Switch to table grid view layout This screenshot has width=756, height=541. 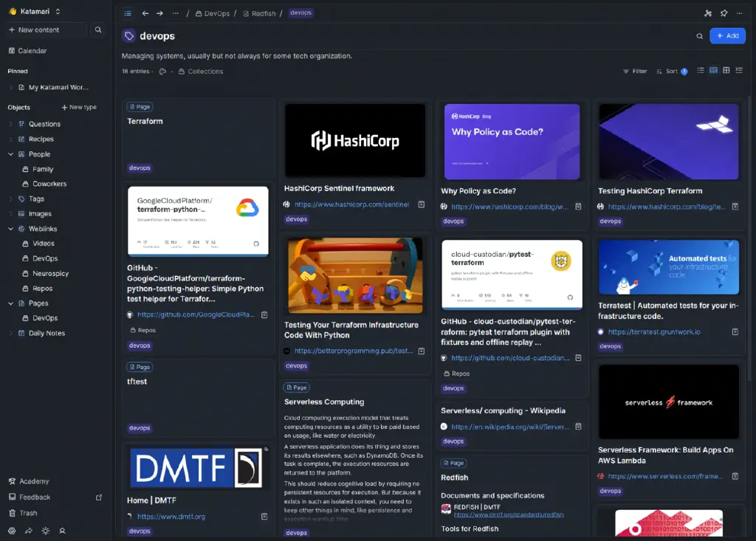coord(726,70)
